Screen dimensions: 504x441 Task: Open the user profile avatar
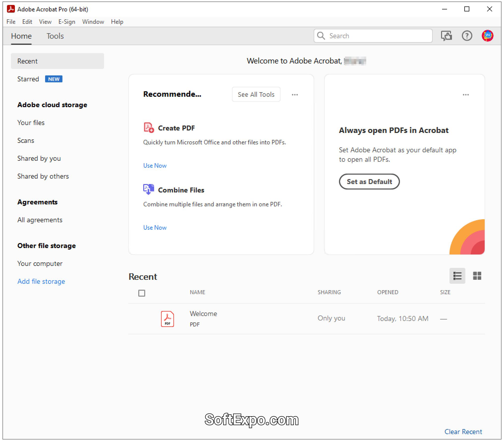click(x=487, y=36)
